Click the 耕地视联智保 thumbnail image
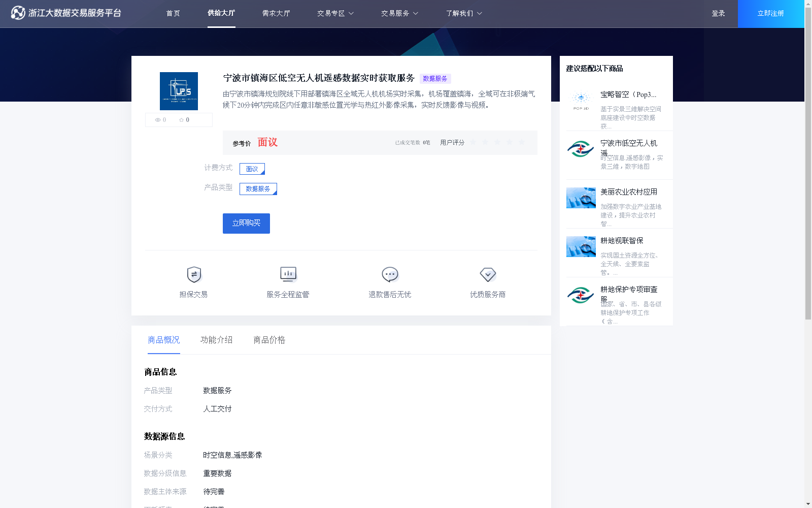 pos(581,247)
